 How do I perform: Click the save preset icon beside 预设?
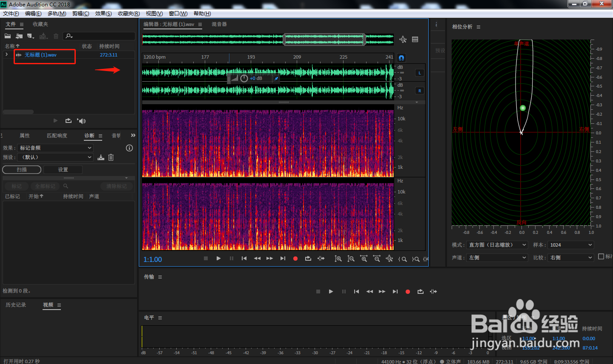pos(101,157)
